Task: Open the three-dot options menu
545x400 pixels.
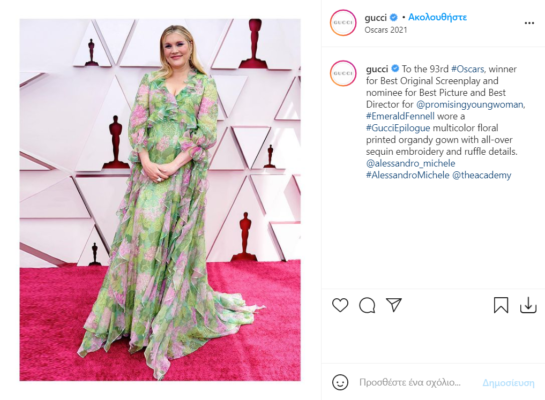Action: [x=529, y=23]
